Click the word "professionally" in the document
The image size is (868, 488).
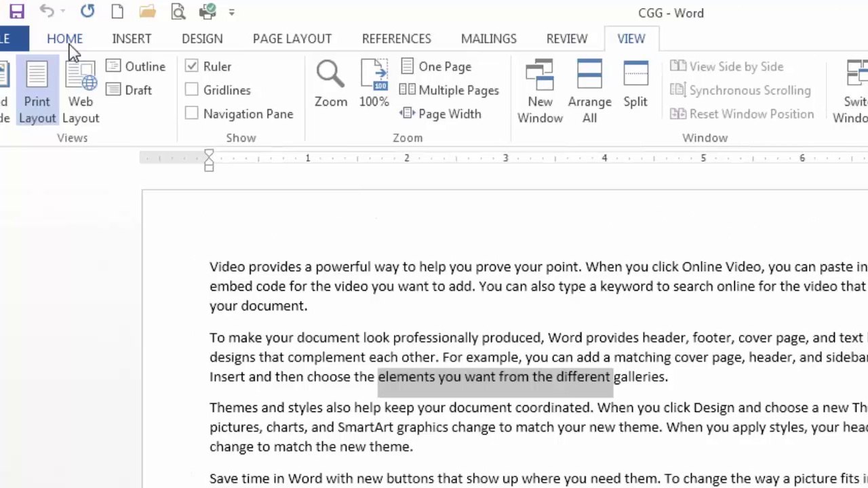pos(436,338)
